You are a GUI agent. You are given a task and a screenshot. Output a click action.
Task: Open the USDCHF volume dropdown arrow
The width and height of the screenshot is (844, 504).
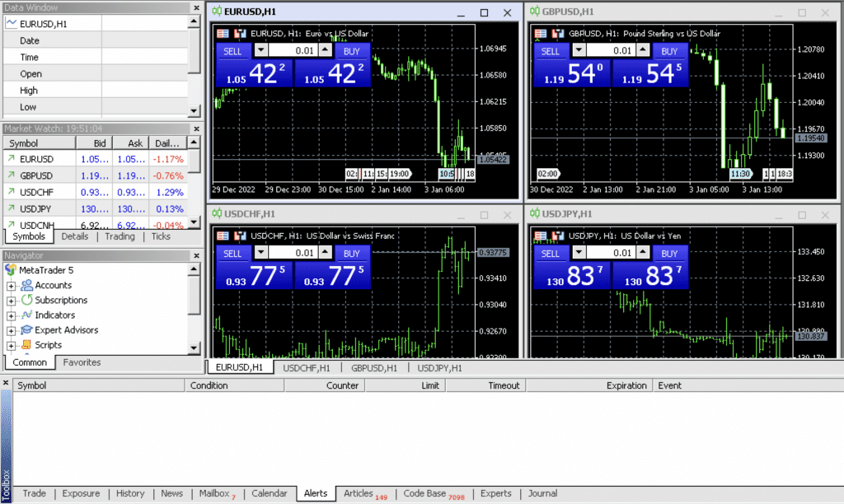[x=260, y=253]
